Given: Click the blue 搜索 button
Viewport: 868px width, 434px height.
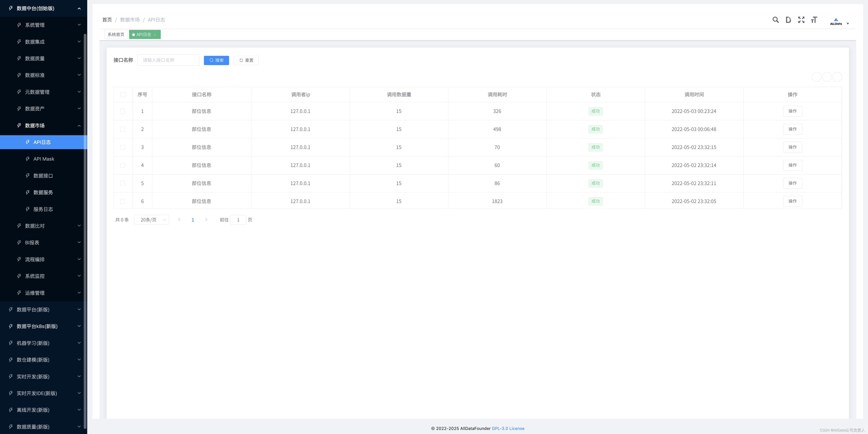Looking at the screenshot, I should pos(216,60).
